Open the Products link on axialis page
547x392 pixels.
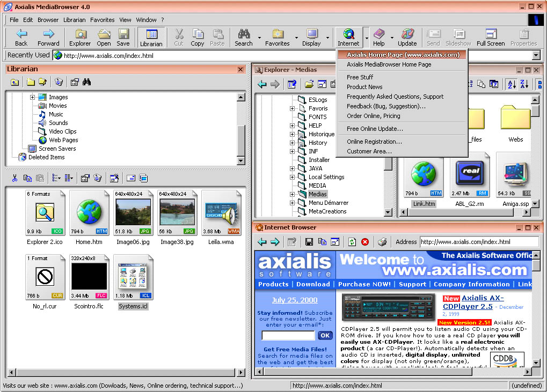273,284
